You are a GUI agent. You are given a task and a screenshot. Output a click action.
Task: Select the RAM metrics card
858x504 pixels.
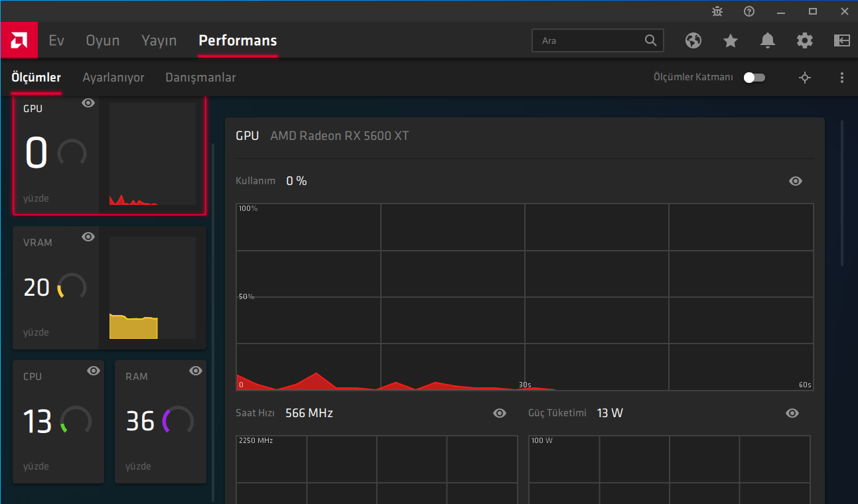pyautogui.click(x=161, y=422)
